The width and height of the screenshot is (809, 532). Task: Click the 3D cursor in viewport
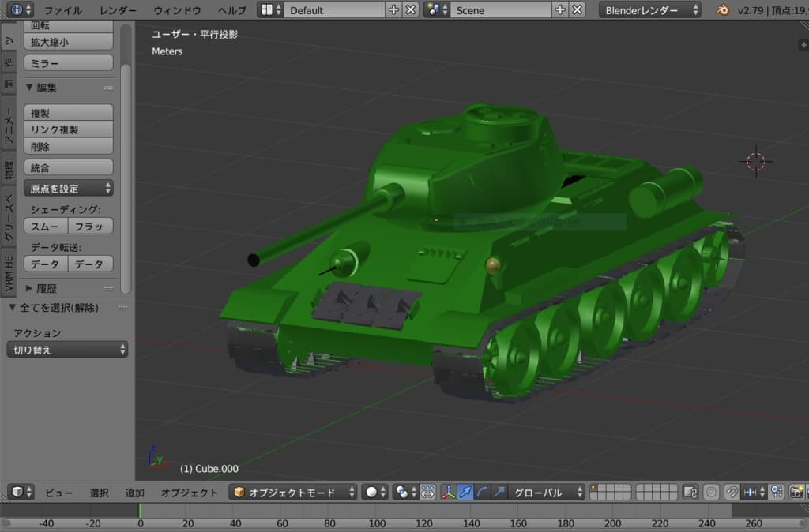pos(756,161)
